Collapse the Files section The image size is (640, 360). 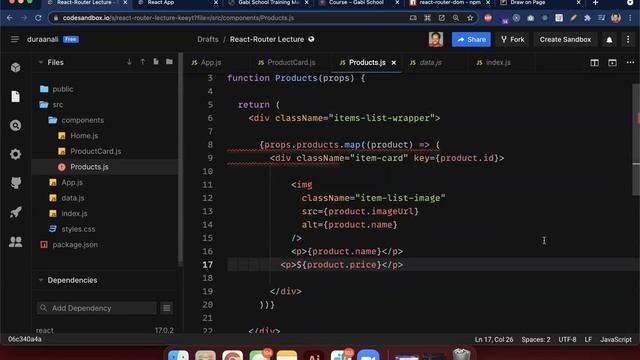[40, 62]
